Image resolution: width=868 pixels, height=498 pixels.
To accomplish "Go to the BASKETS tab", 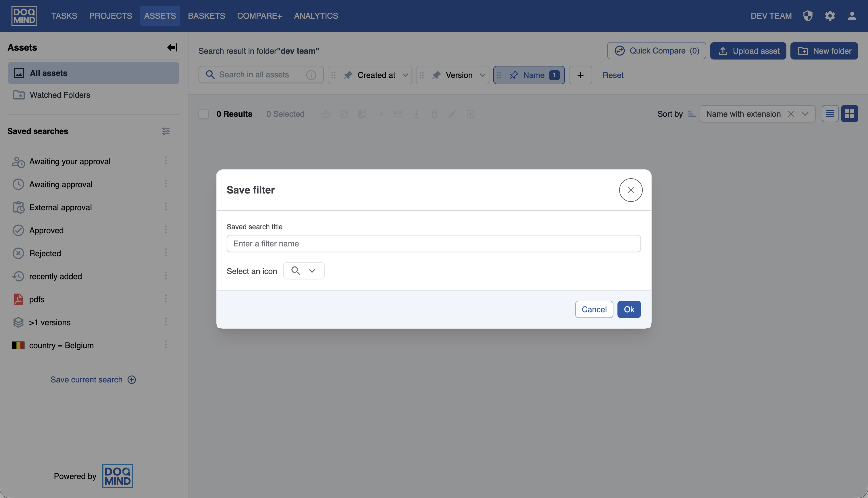I will pos(206,16).
